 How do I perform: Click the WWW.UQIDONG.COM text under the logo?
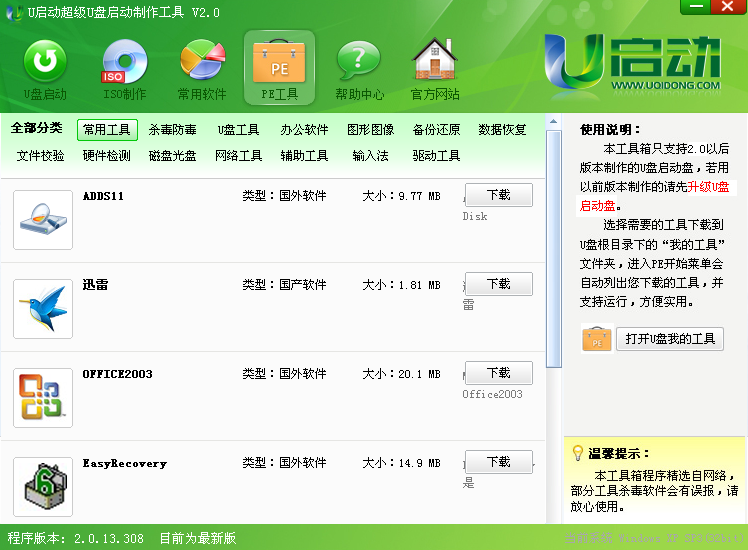(666, 85)
